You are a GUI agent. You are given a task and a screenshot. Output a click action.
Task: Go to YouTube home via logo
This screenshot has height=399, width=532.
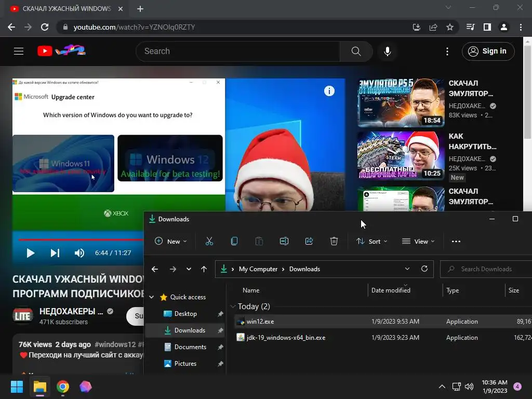coord(61,51)
